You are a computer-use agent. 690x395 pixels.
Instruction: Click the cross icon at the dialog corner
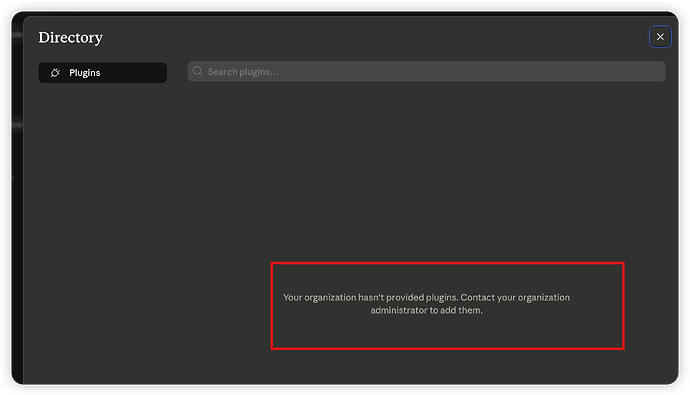pos(660,37)
